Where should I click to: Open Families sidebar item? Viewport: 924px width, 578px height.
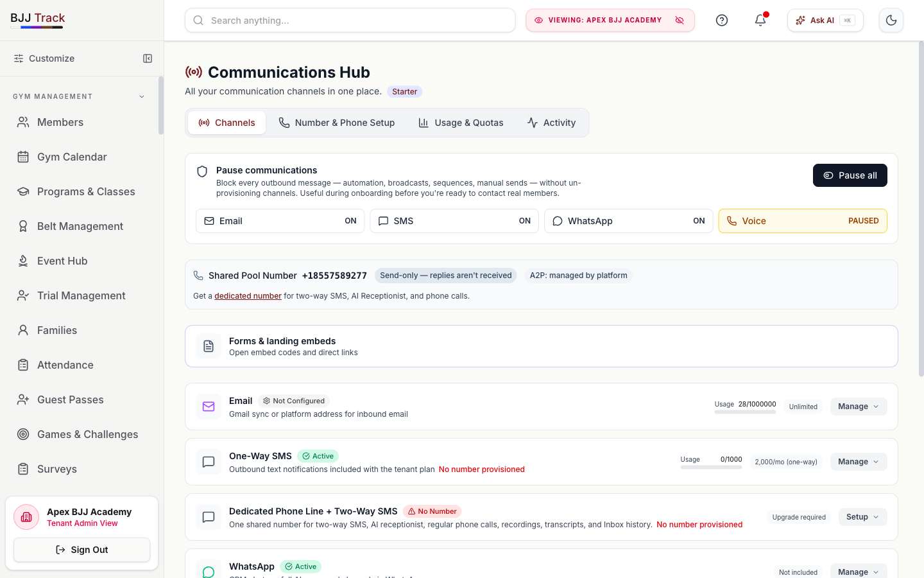[81, 330]
